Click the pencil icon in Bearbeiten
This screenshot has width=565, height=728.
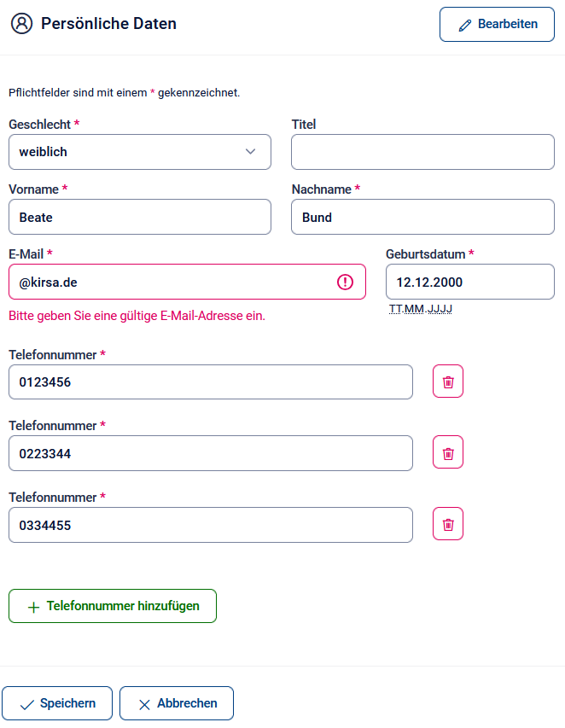[465, 25]
